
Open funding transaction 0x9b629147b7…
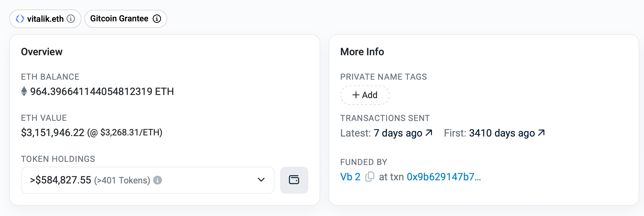444,177
